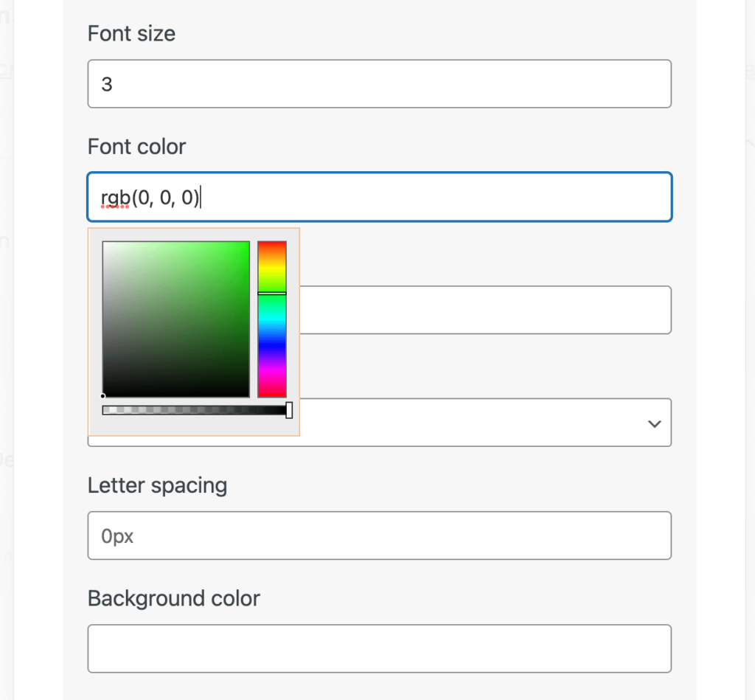
Task: Click the Background color label
Action: (x=173, y=599)
